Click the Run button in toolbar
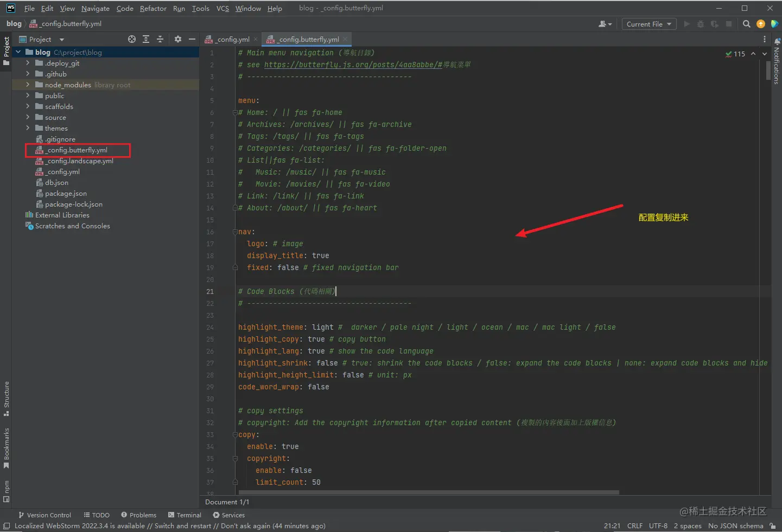782x532 pixels. point(687,24)
